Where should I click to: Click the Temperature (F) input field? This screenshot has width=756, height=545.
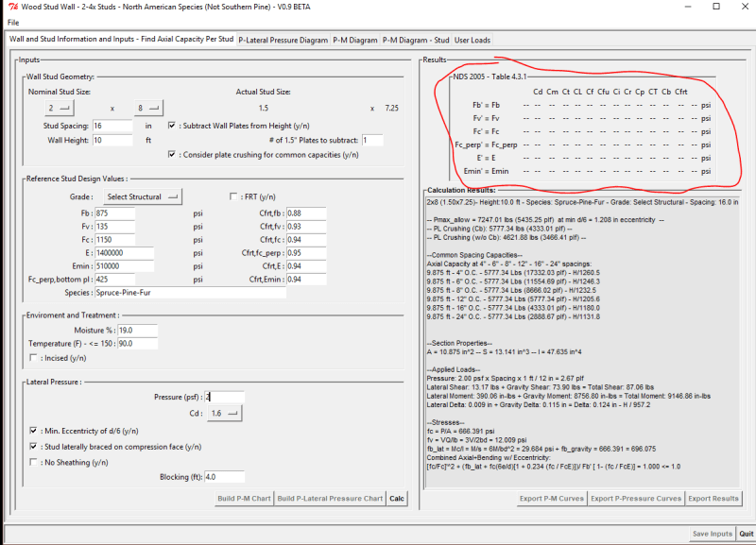coord(137,344)
